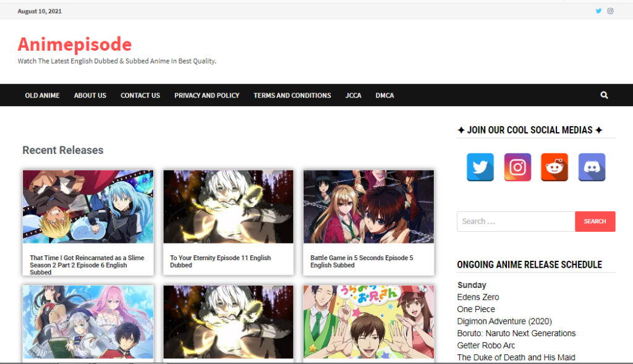
Task: Open the Reddit social media button
Action: (x=554, y=167)
